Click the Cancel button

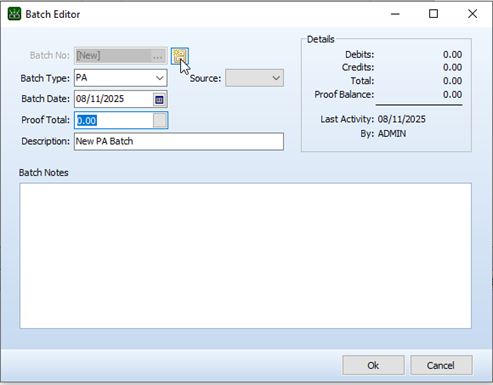pos(441,365)
